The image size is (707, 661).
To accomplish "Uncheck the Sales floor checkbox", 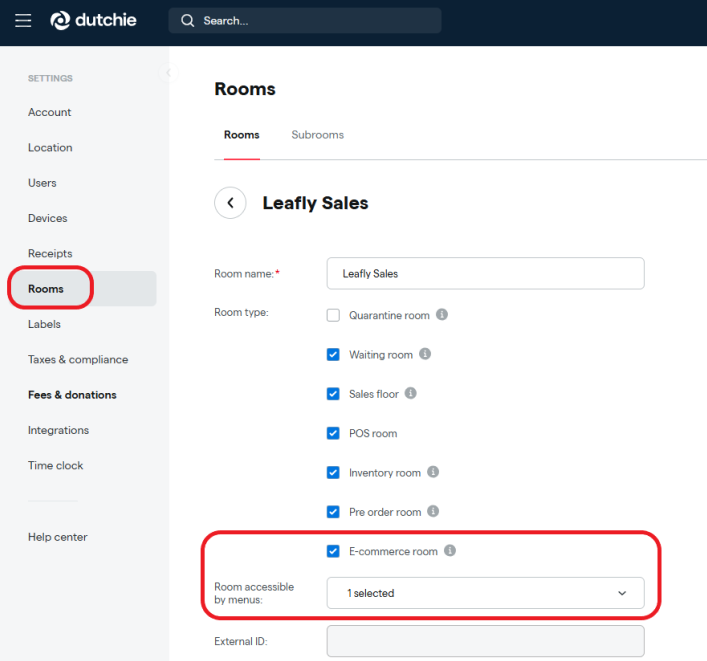I will point(333,394).
